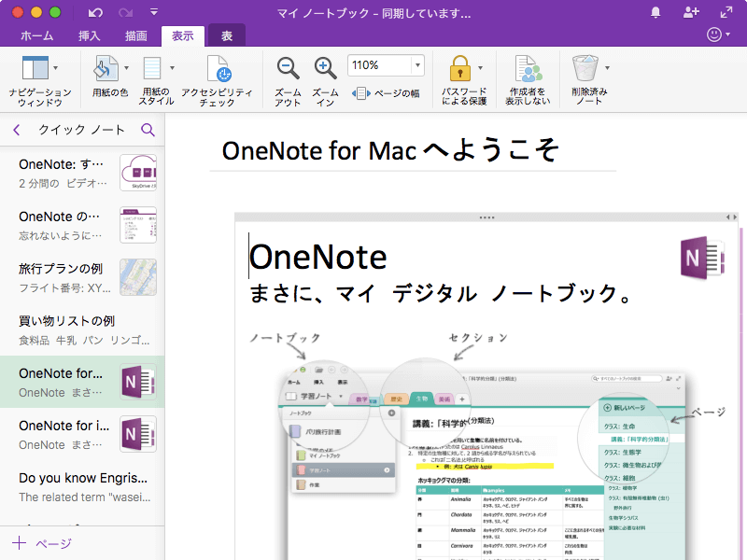Viewport: 747px width, 560px height.
Task: Click the handwritten ノートブック label
Action: [x=286, y=338]
